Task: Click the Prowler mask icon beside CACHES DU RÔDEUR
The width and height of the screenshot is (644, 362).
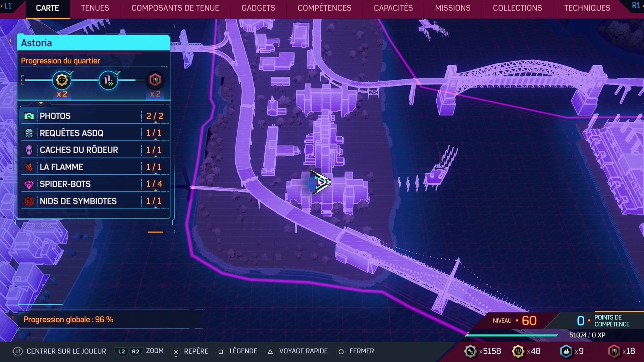Action: click(29, 150)
